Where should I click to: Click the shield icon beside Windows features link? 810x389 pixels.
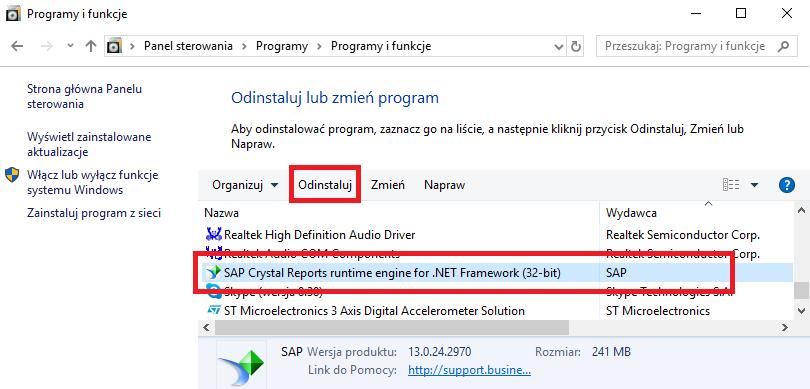(12, 175)
